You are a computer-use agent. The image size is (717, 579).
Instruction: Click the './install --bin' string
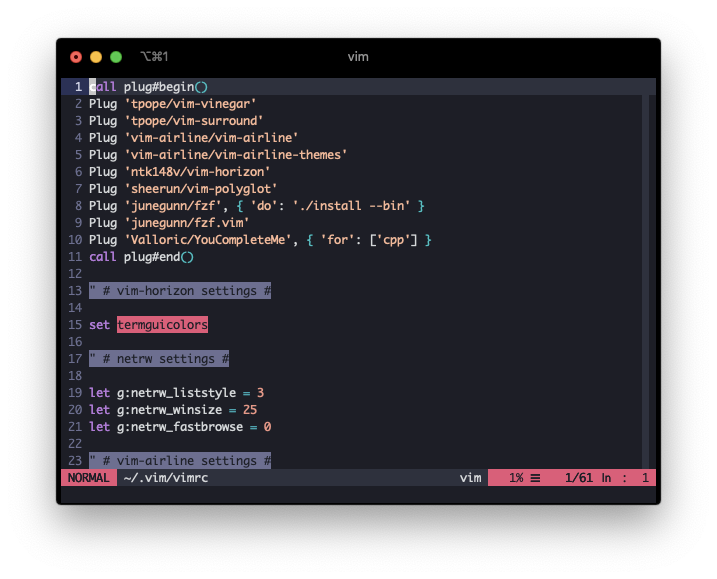click(x=351, y=206)
